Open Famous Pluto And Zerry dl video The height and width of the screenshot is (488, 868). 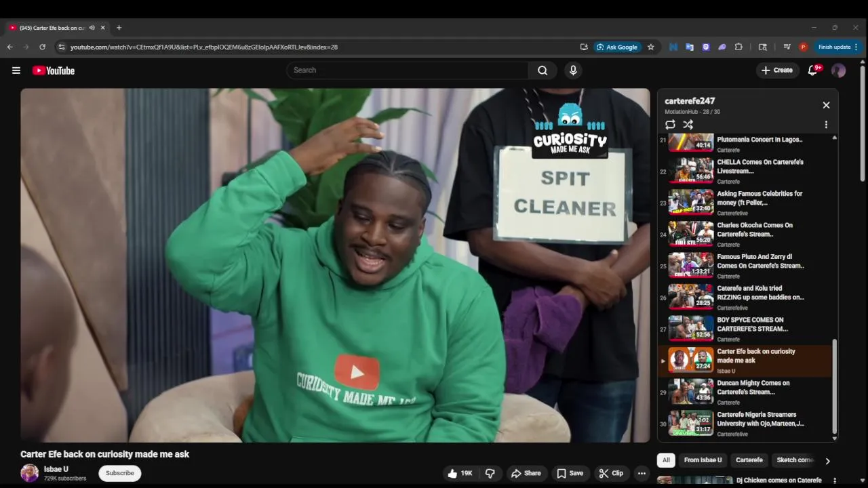(745, 266)
